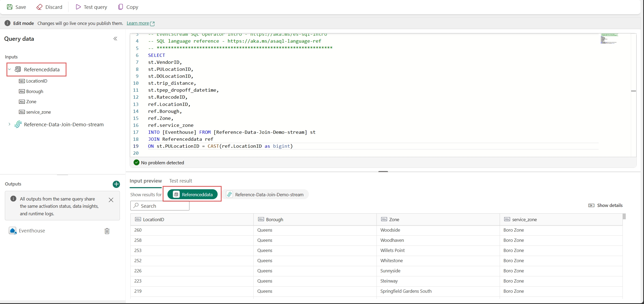Collapse the Query data panel

pos(115,39)
